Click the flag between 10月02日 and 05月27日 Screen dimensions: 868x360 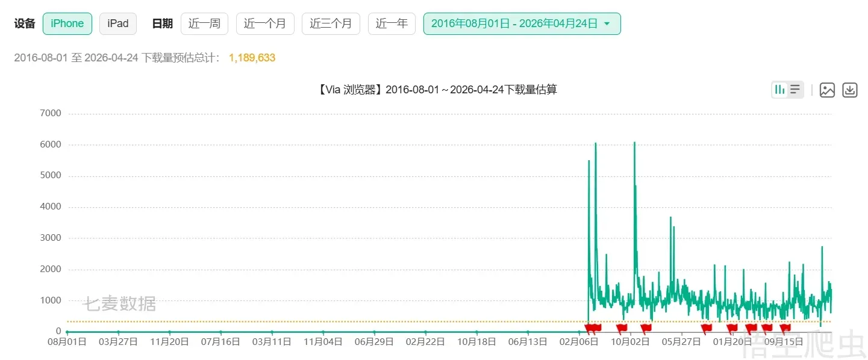point(646,329)
